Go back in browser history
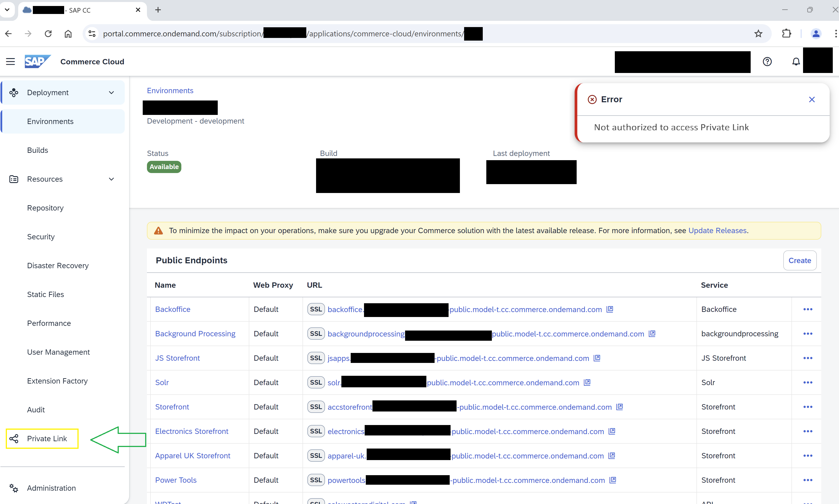839x504 pixels. coord(8,34)
